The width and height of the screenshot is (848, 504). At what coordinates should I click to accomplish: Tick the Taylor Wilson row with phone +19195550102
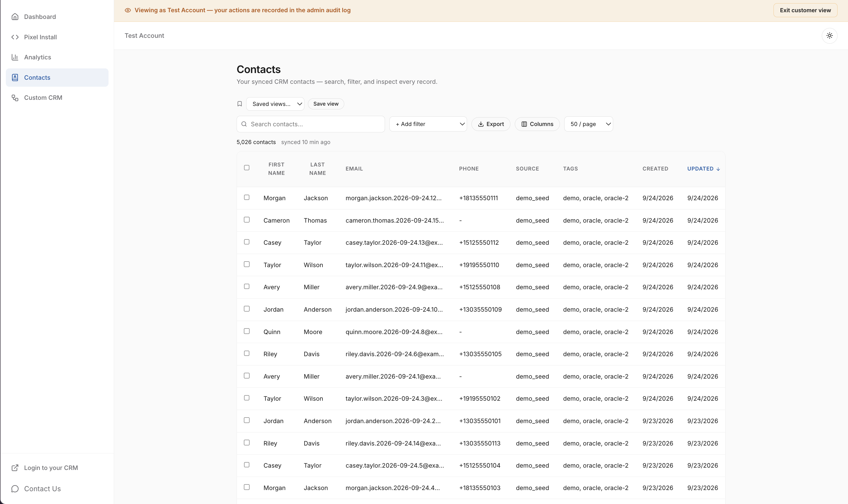(x=247, y=398)
